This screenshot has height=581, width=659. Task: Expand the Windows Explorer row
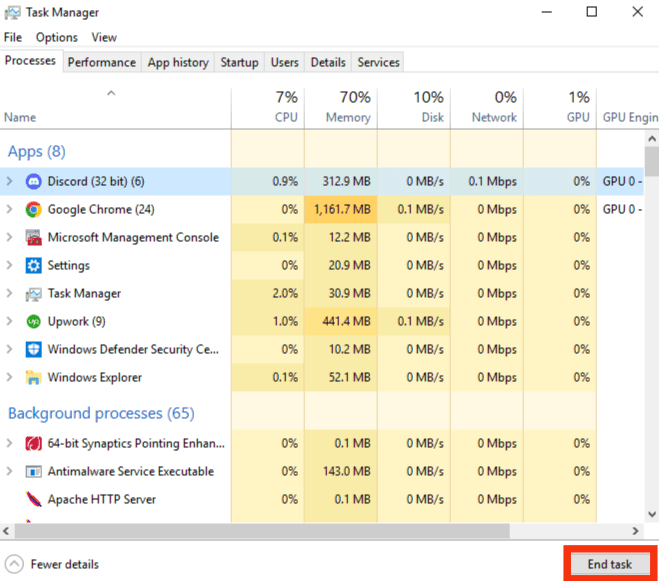tap(9, 378)
